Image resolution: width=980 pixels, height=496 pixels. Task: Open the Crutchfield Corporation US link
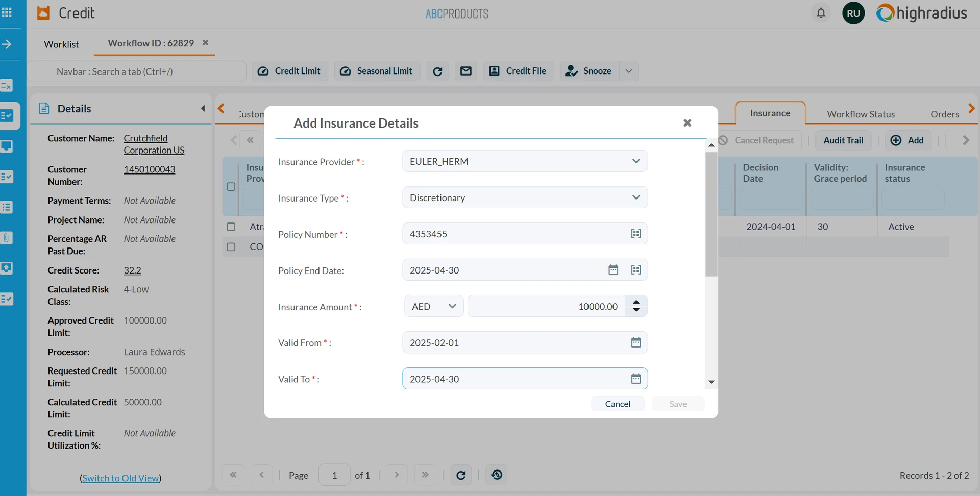154,144
